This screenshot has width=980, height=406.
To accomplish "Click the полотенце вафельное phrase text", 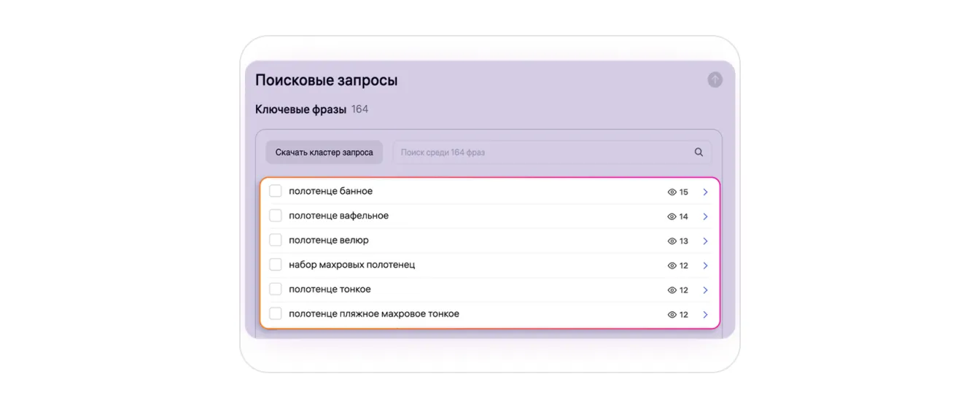I will [338, 216].
